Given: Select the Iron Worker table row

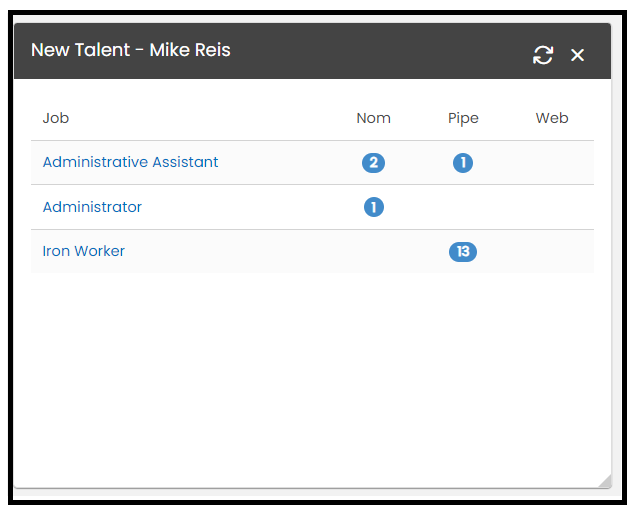Looking at the screenshot, I should tap(312, 251).
